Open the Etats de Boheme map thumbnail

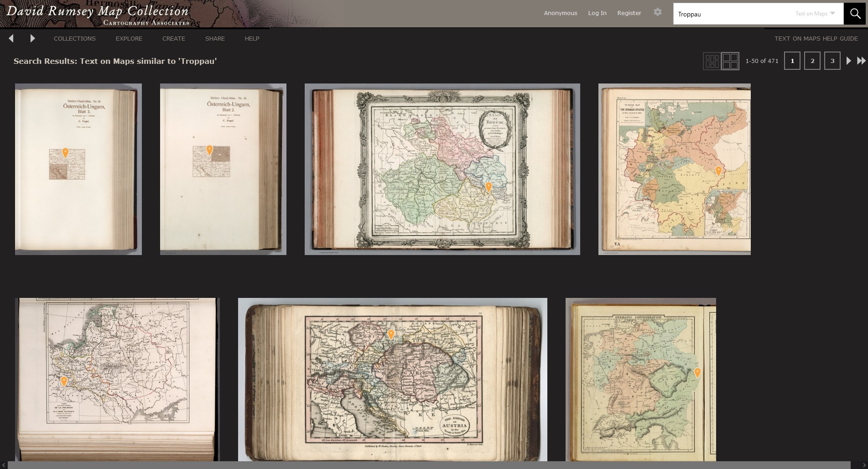pos(442,169)
